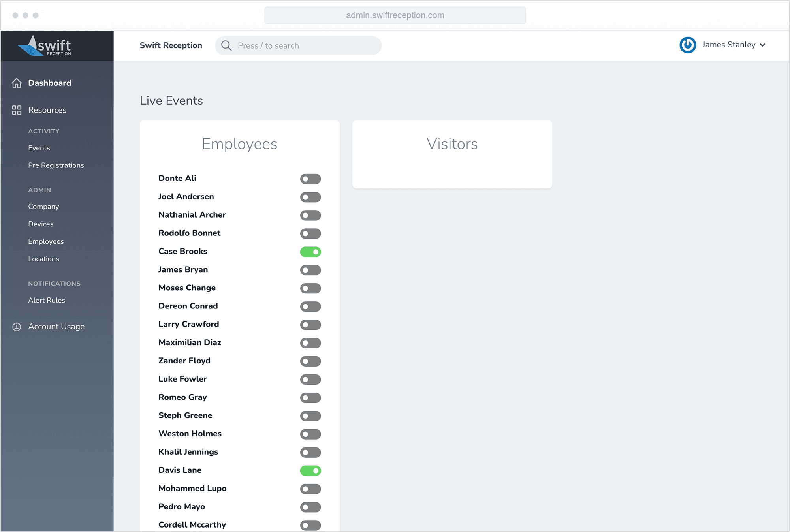
Task: Click James Stanley's power avatar icon
Action: point(687,45)
